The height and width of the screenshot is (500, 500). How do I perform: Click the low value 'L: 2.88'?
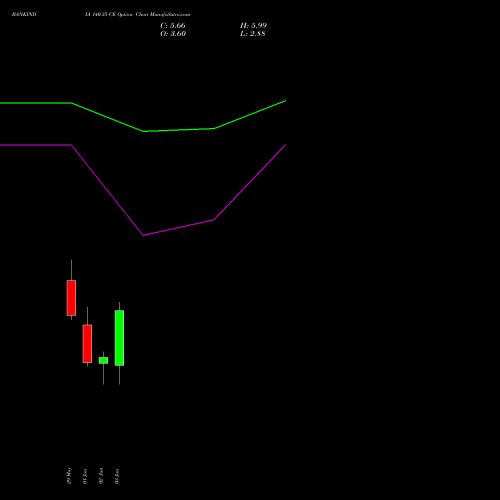coord(253,34)
